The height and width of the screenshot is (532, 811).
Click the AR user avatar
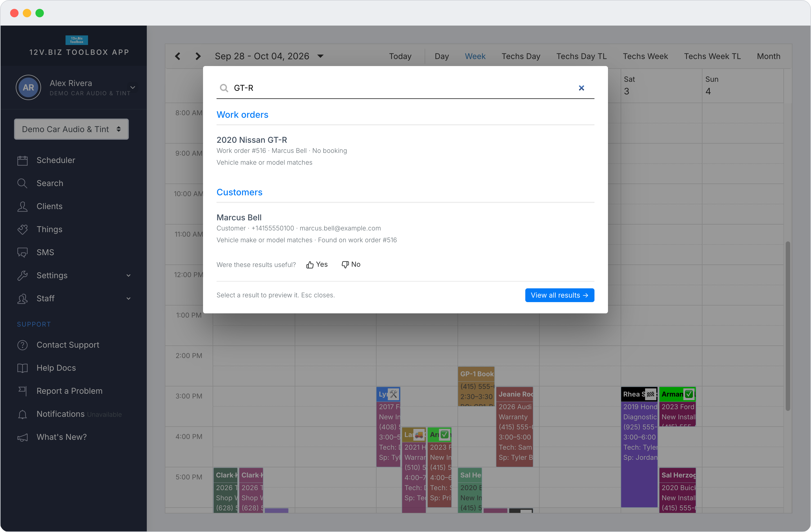pos(28,87)
